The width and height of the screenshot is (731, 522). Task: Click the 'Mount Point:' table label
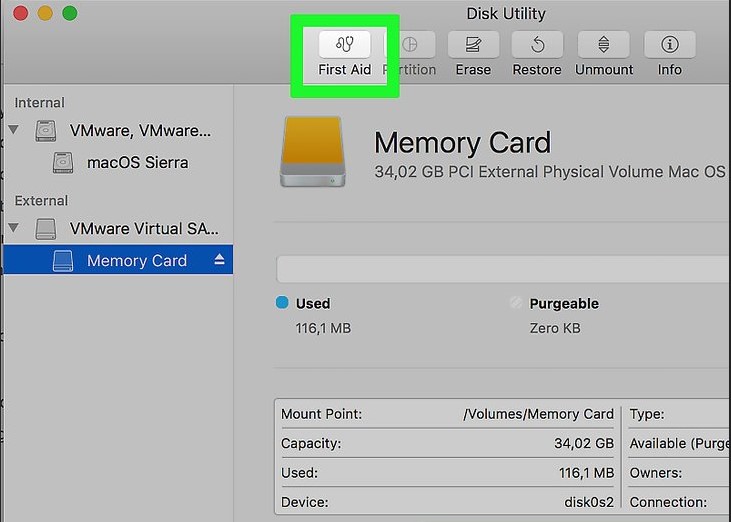321,414
